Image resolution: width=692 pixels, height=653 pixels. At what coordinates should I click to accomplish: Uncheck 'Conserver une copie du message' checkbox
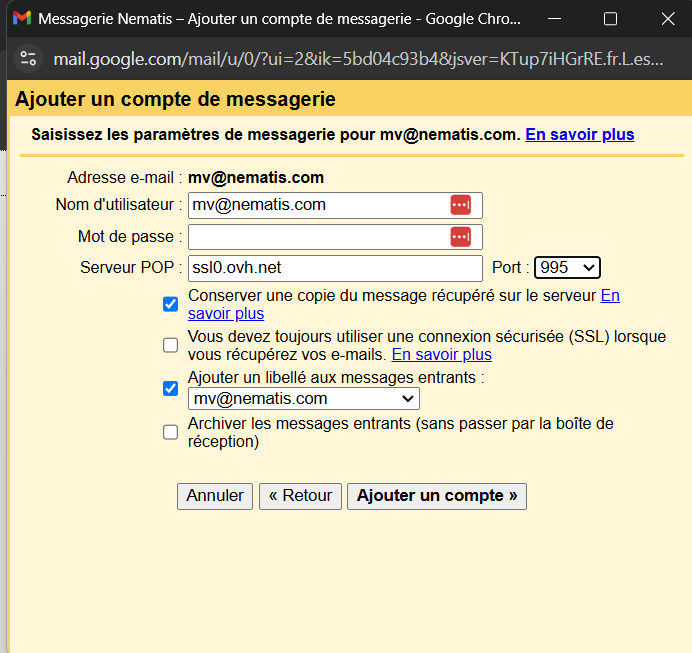tap(171, 304)
